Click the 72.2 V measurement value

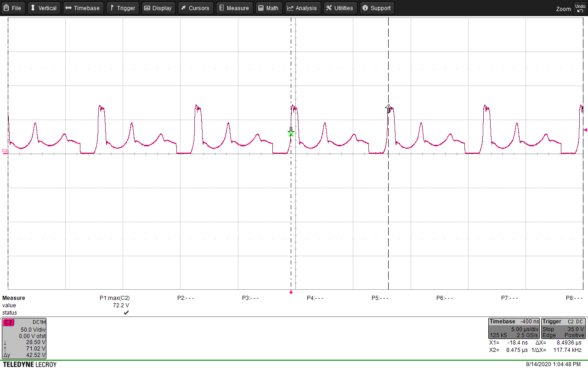[x=121, y=305]
